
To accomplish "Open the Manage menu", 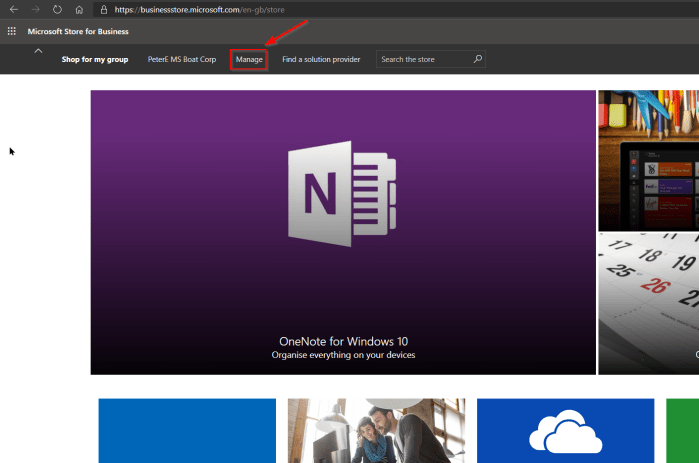I will (x=249, y=60).
